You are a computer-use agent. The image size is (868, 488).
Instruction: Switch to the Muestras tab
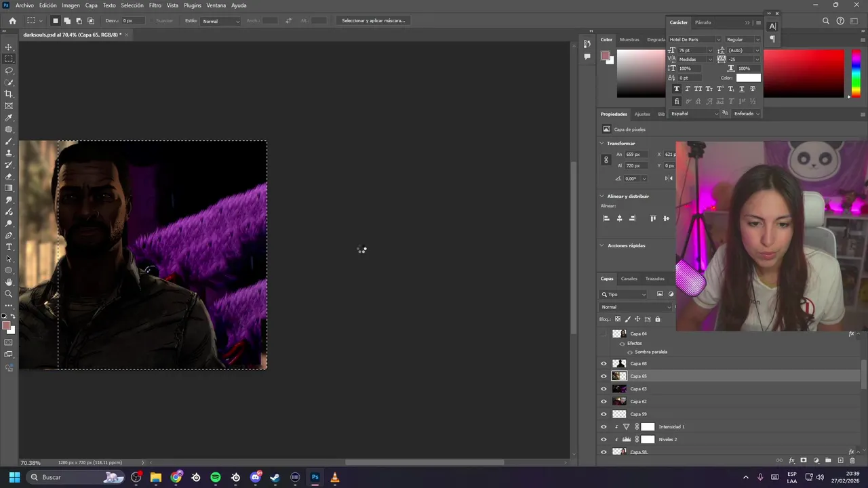click(x=629, y=39)
